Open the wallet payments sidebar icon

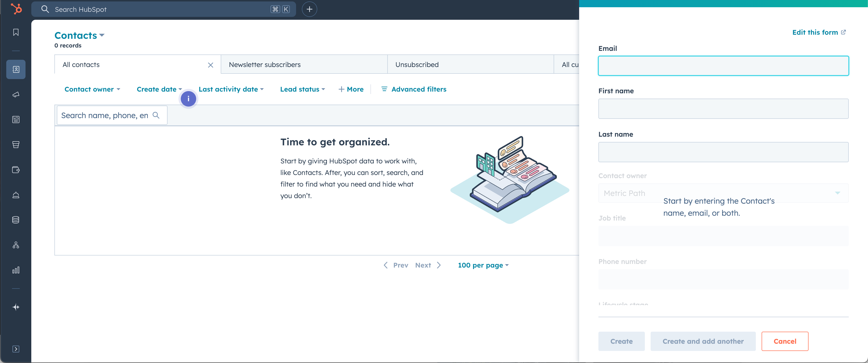click(x=16, y=170)
